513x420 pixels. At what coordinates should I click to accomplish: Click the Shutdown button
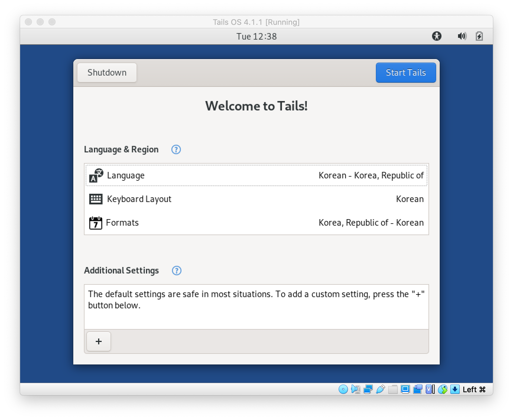click(x=107, y=73)
